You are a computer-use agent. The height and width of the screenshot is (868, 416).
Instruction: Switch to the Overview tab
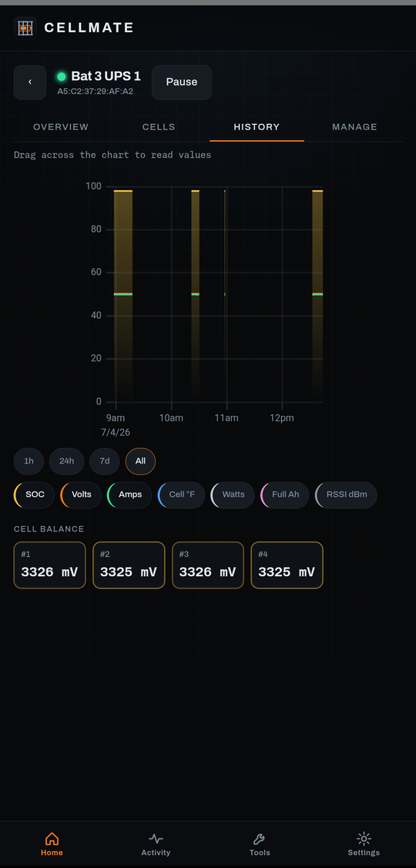pos(61,127)
